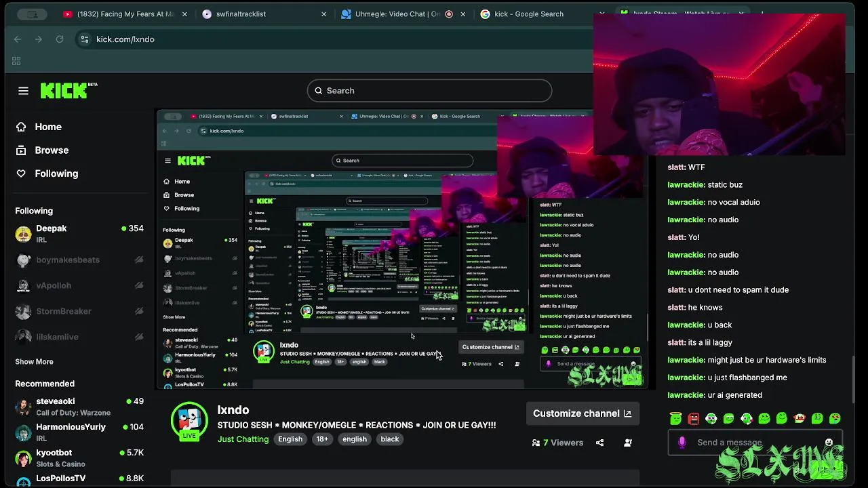The width and height of the screenshot is (868, 488).
Task: Click browser back arrow
Action: coord(18,39)
